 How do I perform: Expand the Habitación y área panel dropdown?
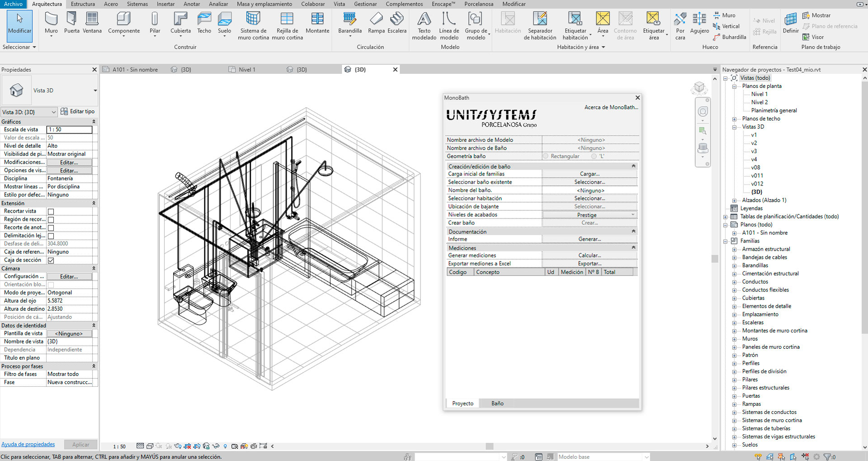click(x=581, y=47)
